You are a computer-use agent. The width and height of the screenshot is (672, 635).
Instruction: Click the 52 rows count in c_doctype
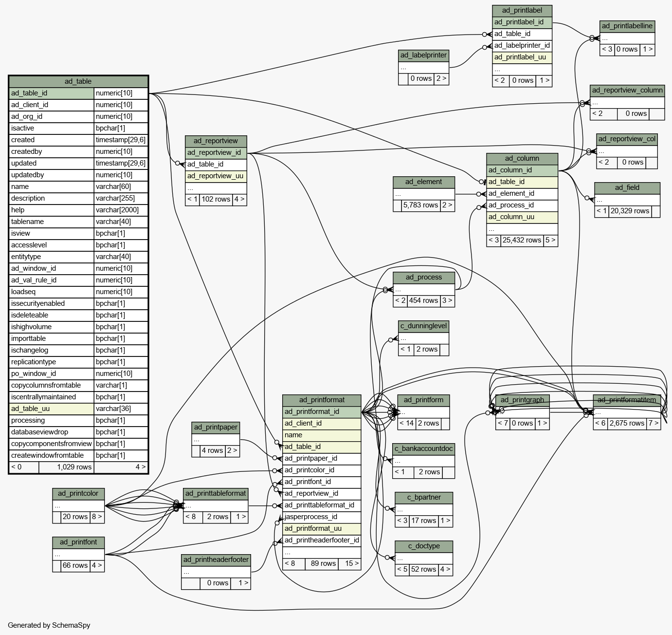point(423,569)
